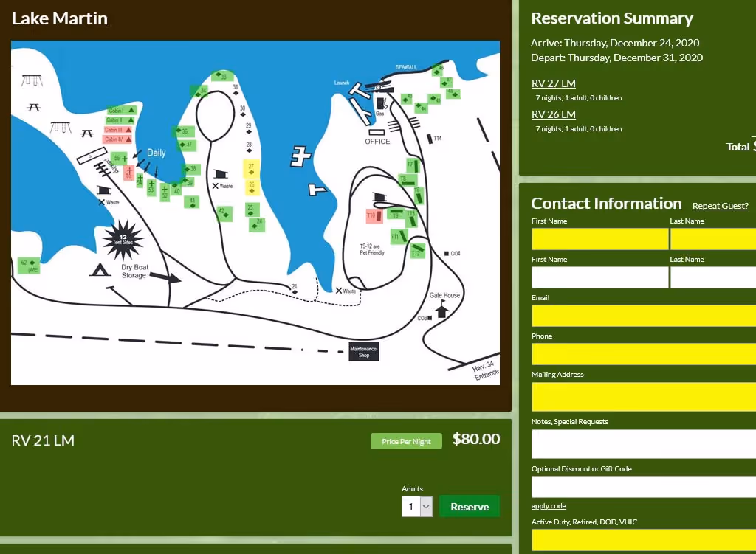
Task: Open the RV 27 LM reservation link
Action: click(x=553, y=83)
